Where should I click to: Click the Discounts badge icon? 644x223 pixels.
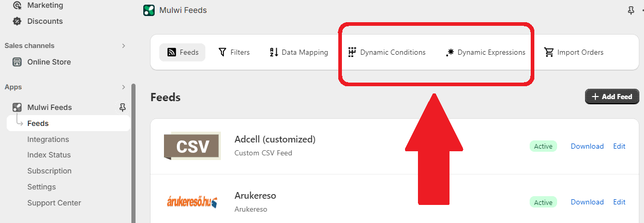tap(17, 21)
